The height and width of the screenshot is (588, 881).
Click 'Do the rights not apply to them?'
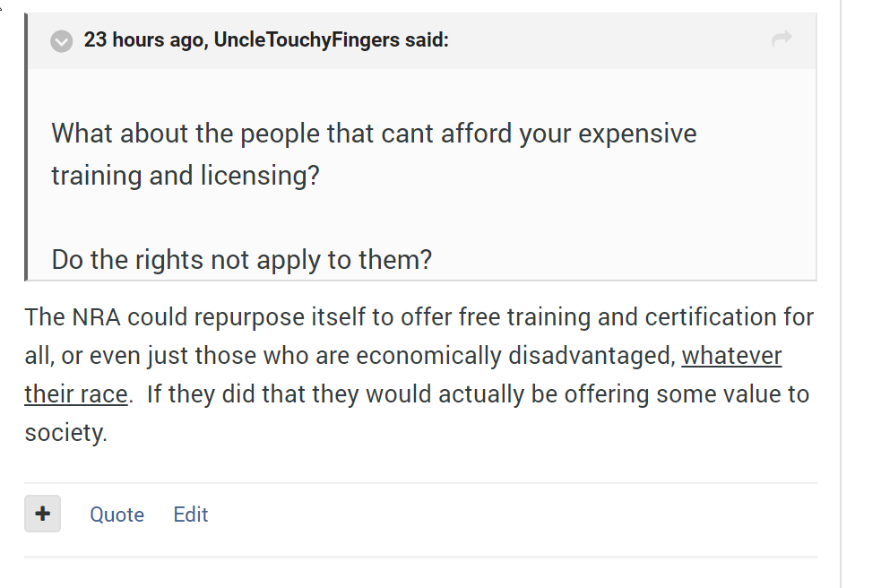[x=241, y=260]
